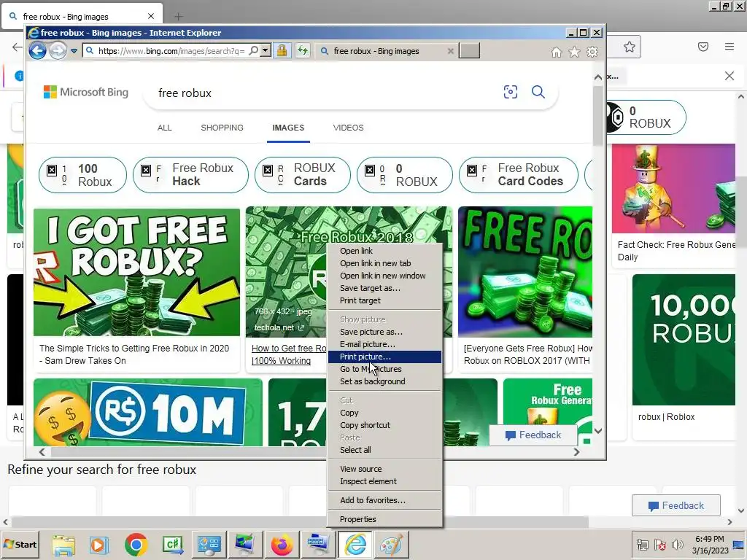Close the Firefox notification bar
This screenshot has height=560, width=747.
tap(729, 76)
